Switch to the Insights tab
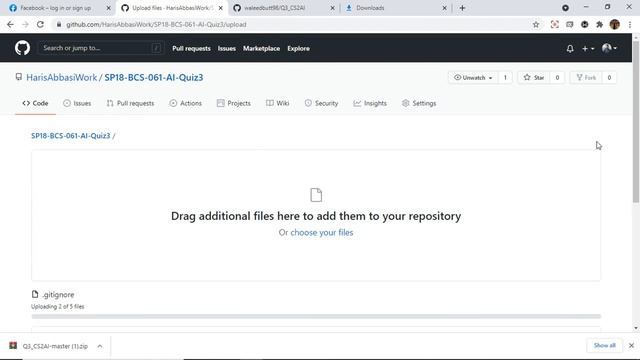The image size is (640, 360). point(370,103)
